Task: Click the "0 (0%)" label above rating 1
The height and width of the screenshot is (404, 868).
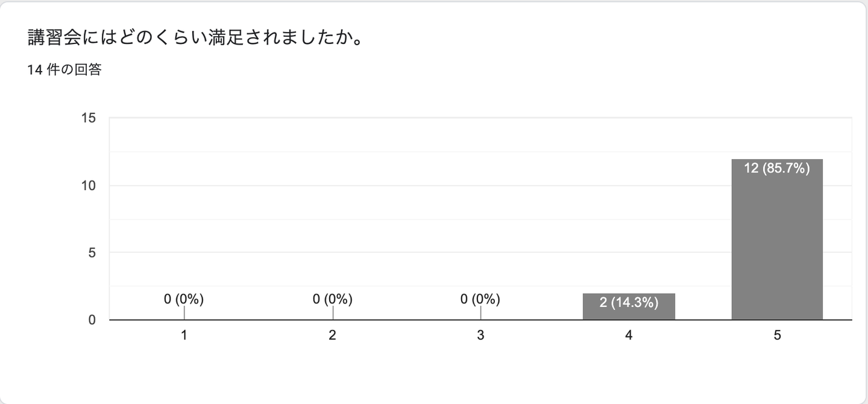Action: click(184, 299)
